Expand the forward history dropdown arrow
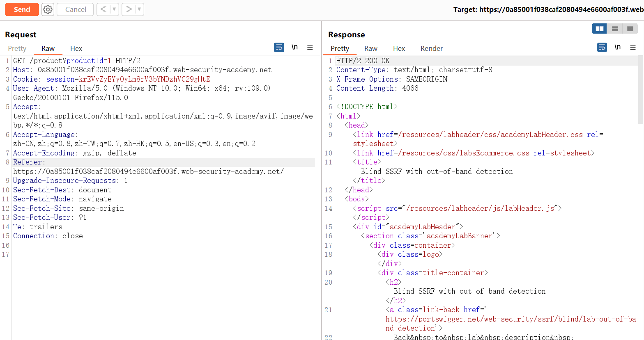Viewport: 644px width, 340px height. point(139,9)
